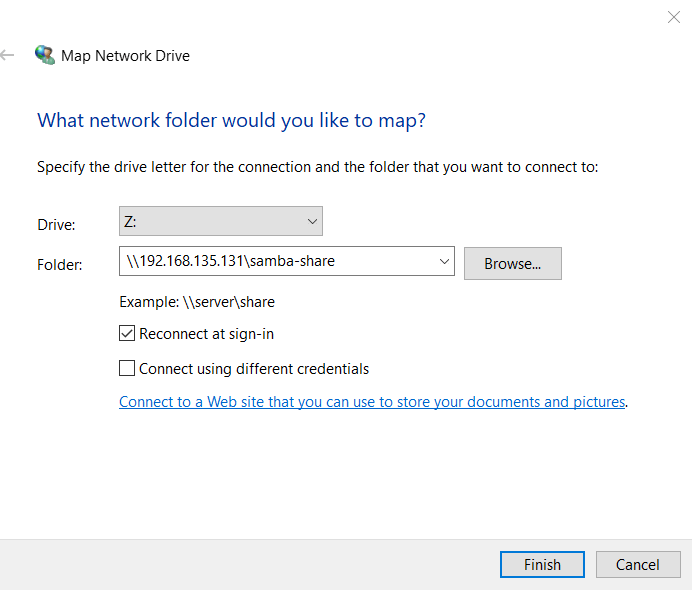Click the back arrow icon
This screenshot has width=692, height=590.
coord(7,55)
